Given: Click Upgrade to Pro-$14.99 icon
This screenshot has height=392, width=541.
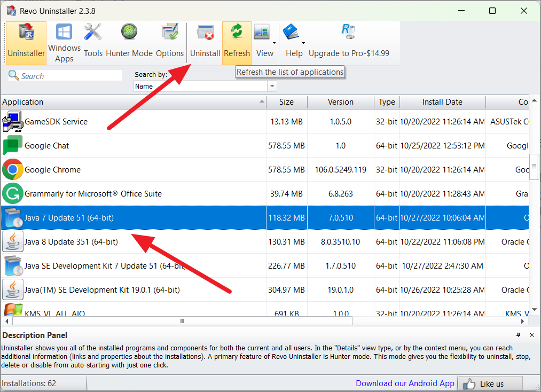Looking at the screenshot, I should (x=349, y=32).
